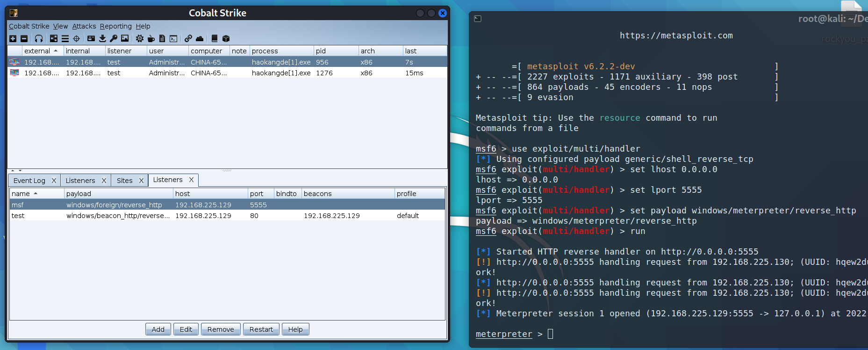Open MS Office macro document icon

click(162, 39)
